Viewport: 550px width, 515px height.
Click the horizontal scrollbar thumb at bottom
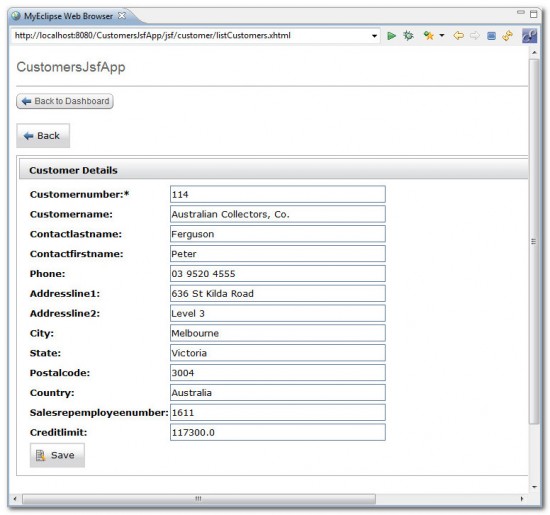coord(199,499)
